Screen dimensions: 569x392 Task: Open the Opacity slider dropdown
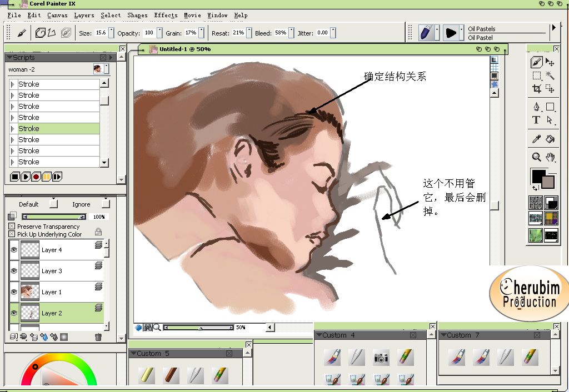pos(159,33)
